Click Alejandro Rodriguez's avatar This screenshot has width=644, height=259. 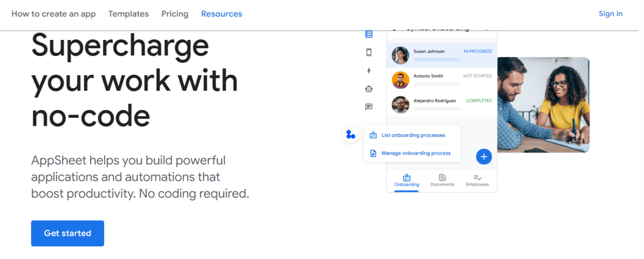click(400, 105)
